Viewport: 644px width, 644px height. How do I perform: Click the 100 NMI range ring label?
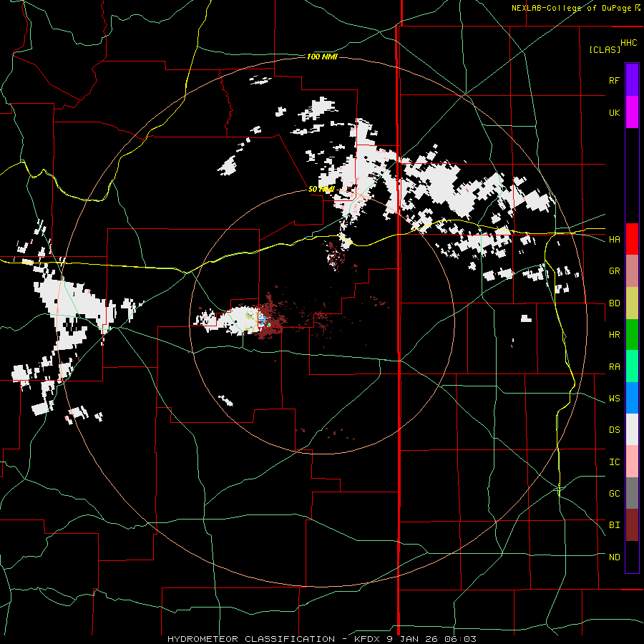tap(322, 57)
